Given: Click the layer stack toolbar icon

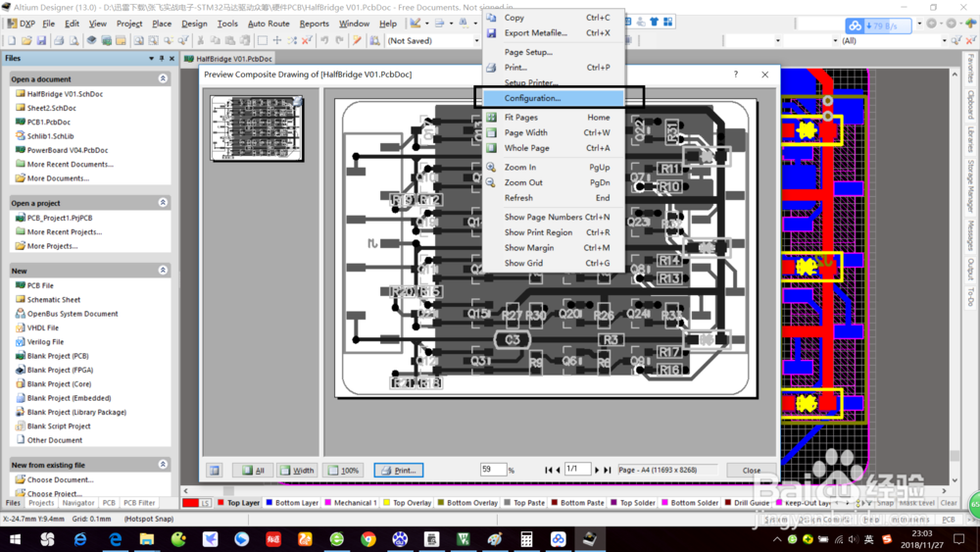Looking at the screenshot, I should point(91,40).
